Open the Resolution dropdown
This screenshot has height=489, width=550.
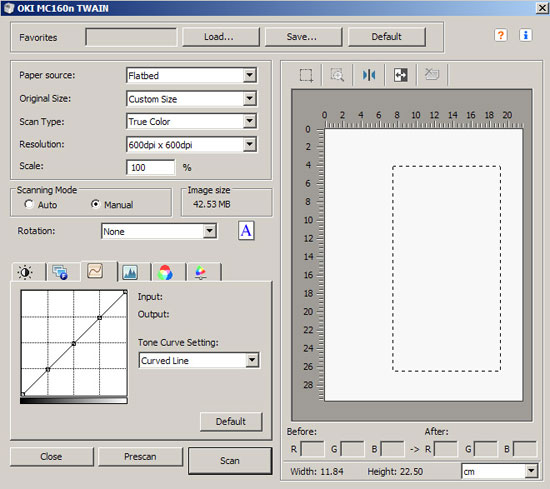249,145
